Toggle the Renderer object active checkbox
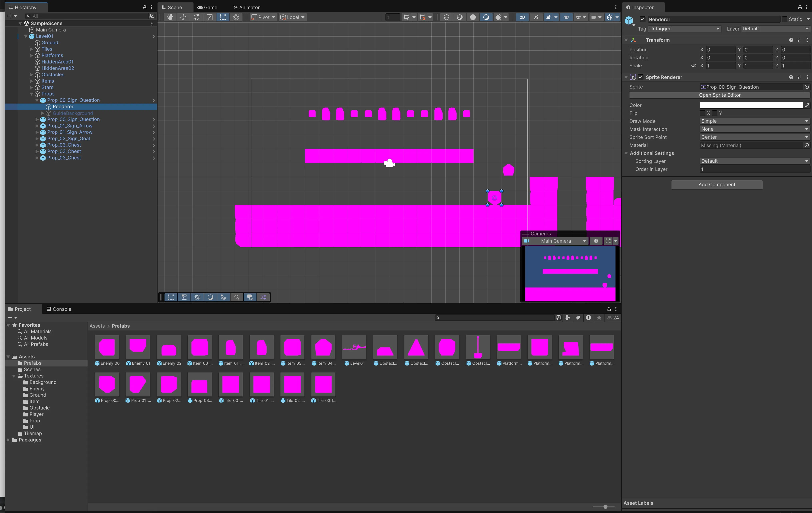The height and width of the screenshot is (513, 812). click(x=643, y=19)
